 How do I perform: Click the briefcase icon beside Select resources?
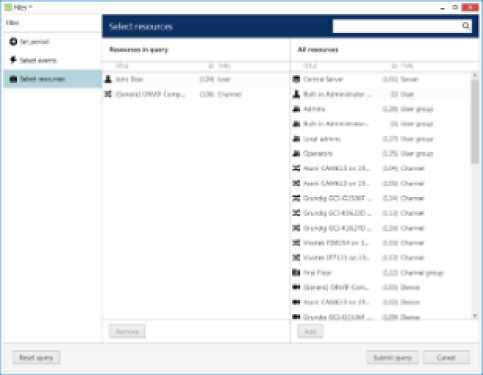13,79
